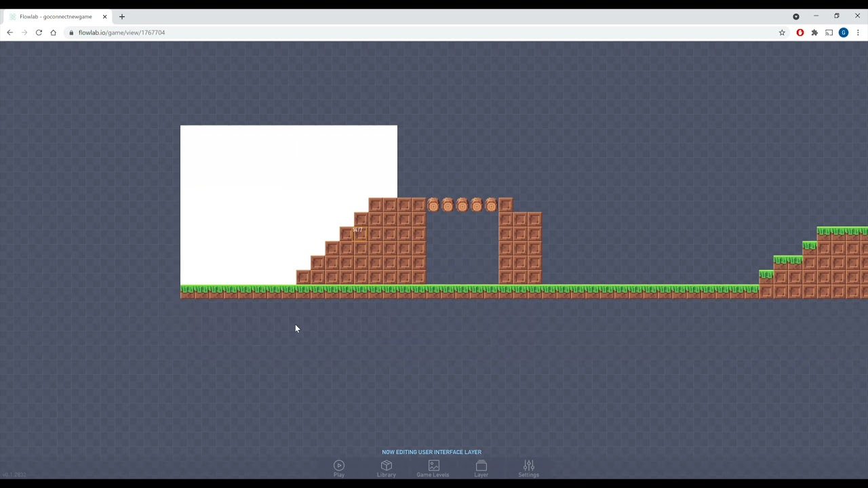Select the first log block in bridge

click(x=433, y=205)
